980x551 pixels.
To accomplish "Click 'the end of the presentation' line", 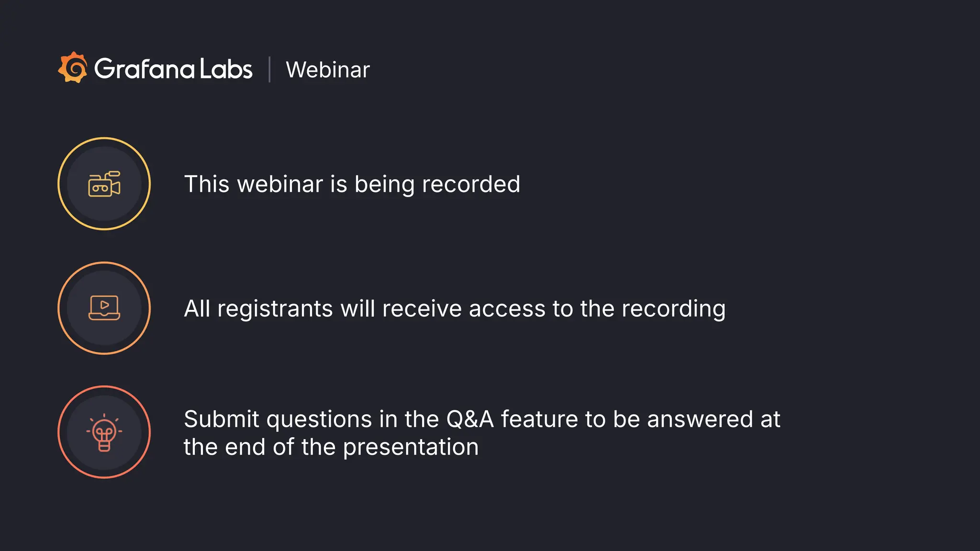I will pyautogui.click(x=331, y=447).
